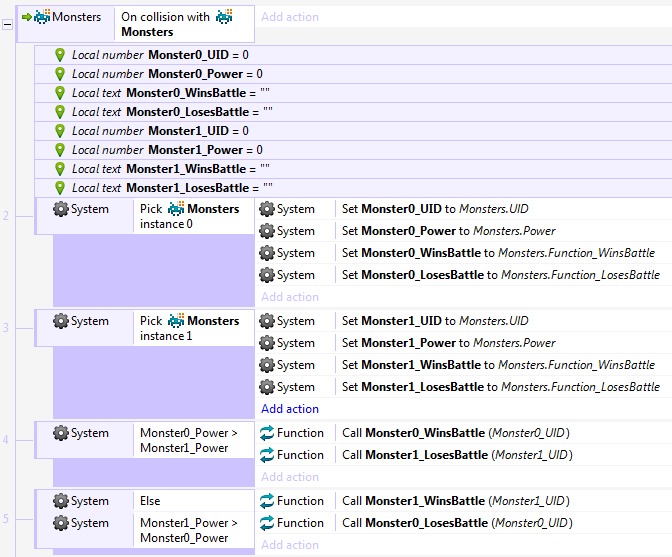
Task: Select 'Pick Monsters instance 1' condition
Action: click(194, 328)
